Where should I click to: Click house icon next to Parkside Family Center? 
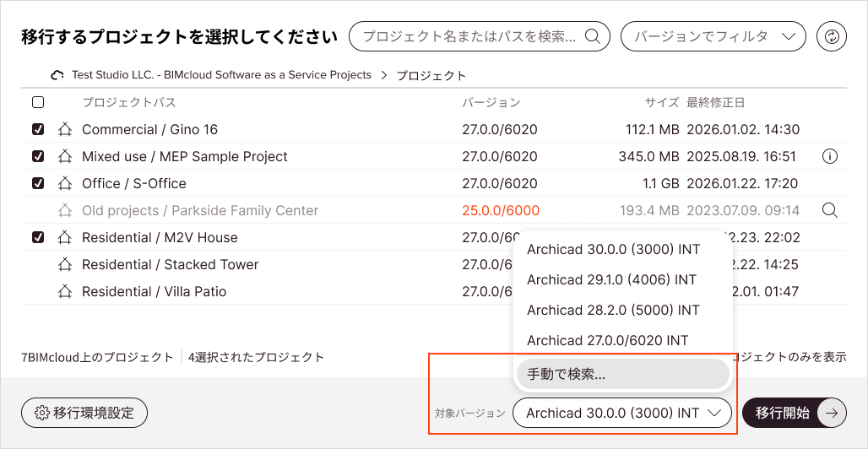tap(65, 210)
